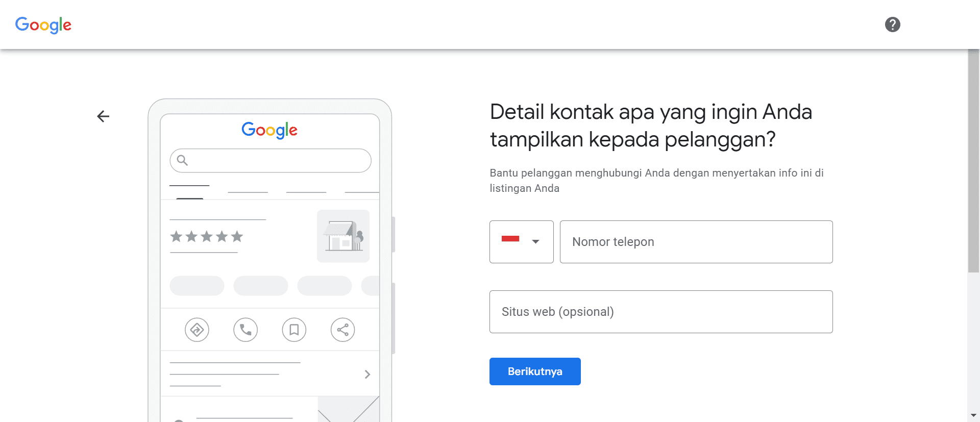Click the page vertical scrollbar thumb
The height and width of the screenshot is (422, 980).
(x=973, y=161)
